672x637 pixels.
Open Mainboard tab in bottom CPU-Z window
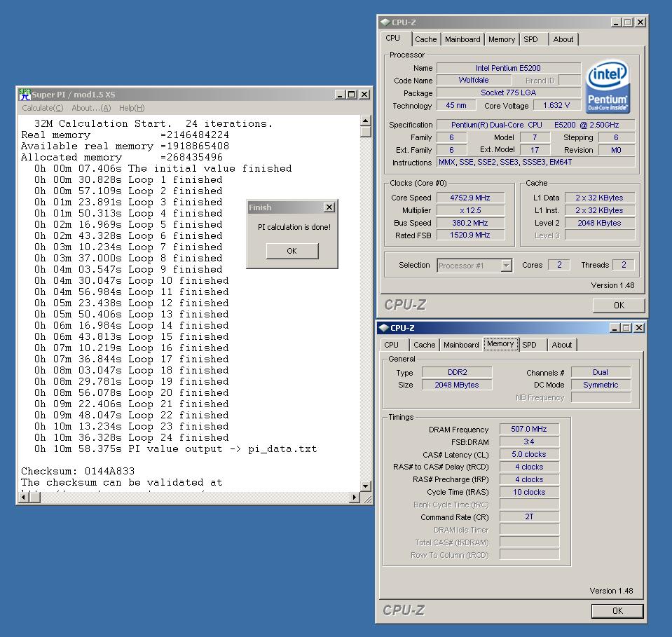pyautogui.click(x=461, y=345)
